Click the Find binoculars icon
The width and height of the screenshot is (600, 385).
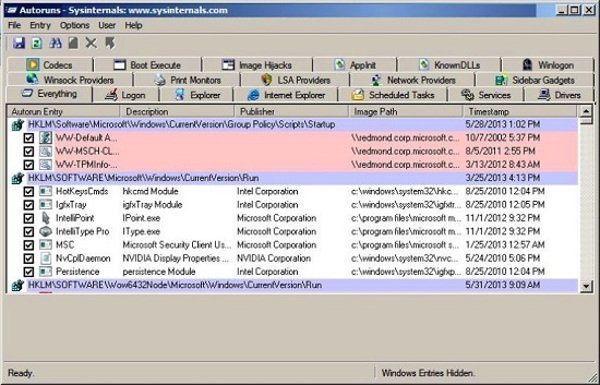click(x=55, y=43)
